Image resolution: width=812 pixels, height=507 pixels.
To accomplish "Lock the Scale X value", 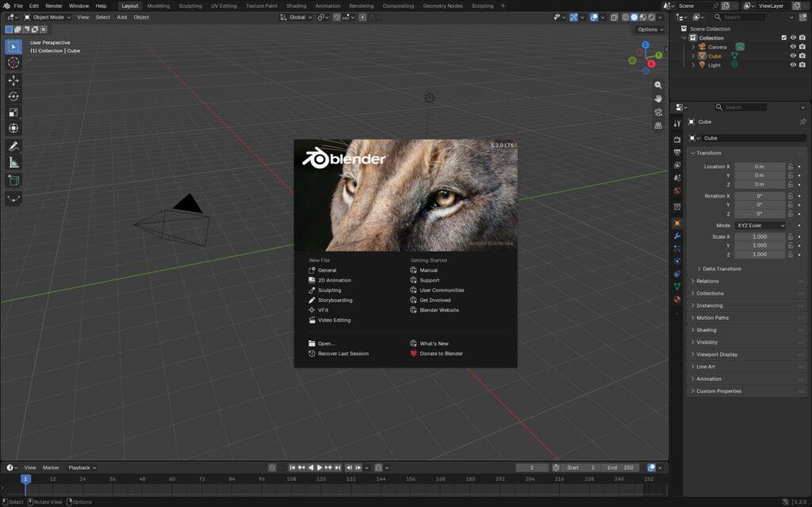I will coord(791,236).
